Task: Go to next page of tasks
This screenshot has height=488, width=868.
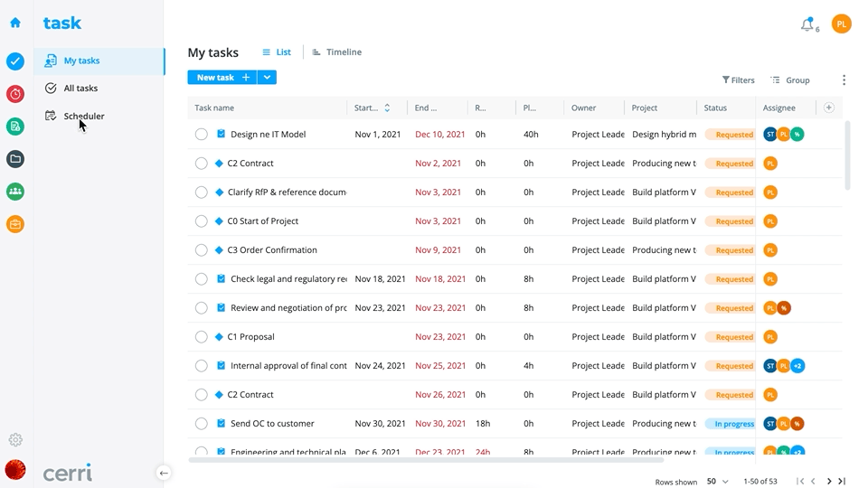Action: point(829,482)
